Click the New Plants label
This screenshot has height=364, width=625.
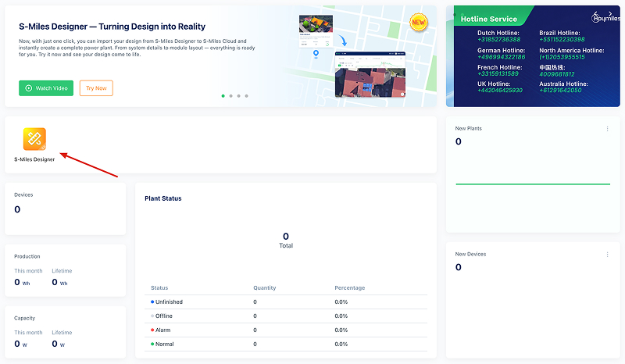click(x=468, y=128)
